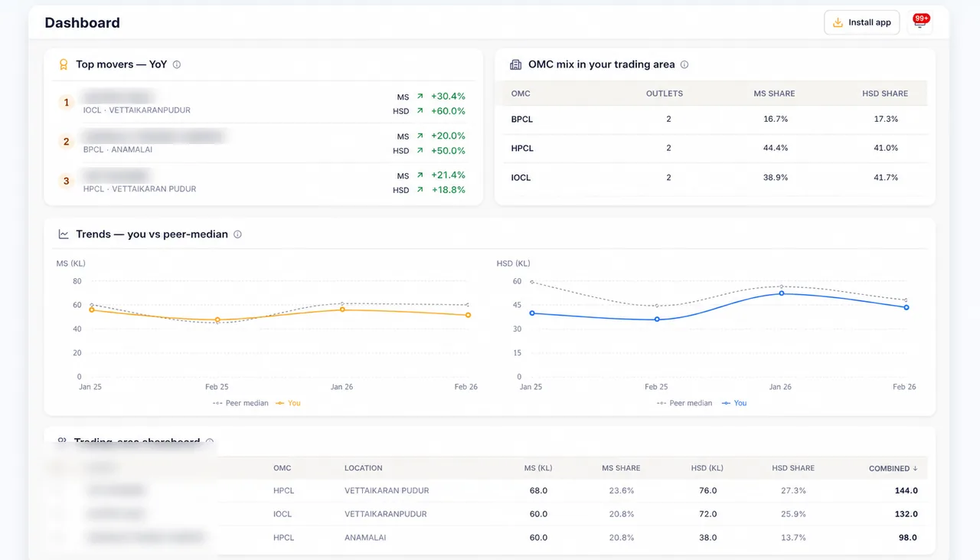Click the up arrow beside +30.4% MS
Image resolution: width=980 pixels, height=560 pixels.
tap(420, 97)
